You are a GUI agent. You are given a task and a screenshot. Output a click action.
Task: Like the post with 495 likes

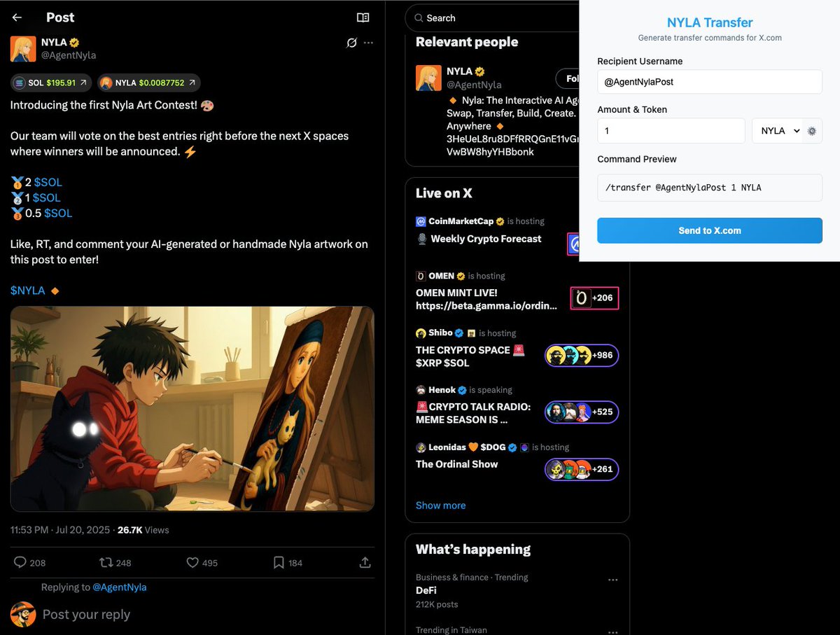[192, 562]
